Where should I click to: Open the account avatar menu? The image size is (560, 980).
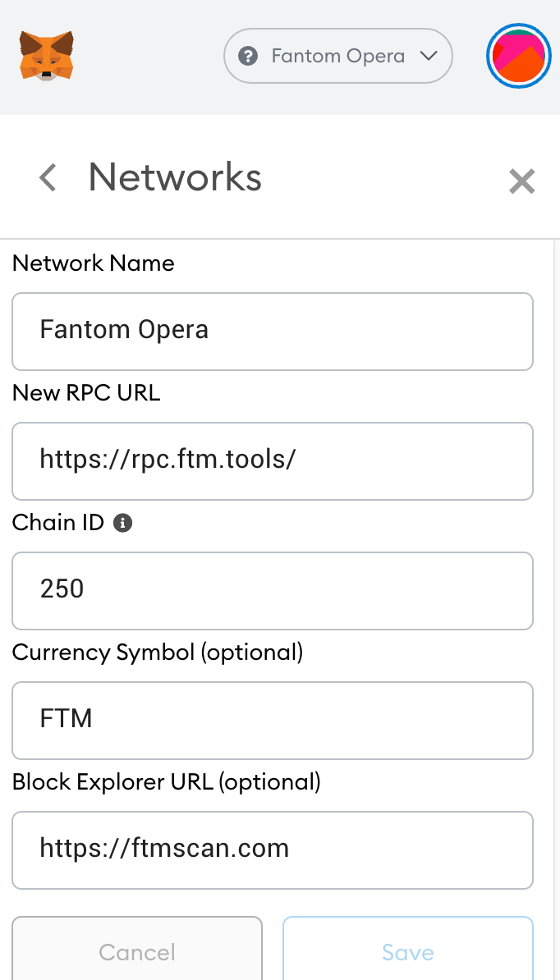coord(517,56)
